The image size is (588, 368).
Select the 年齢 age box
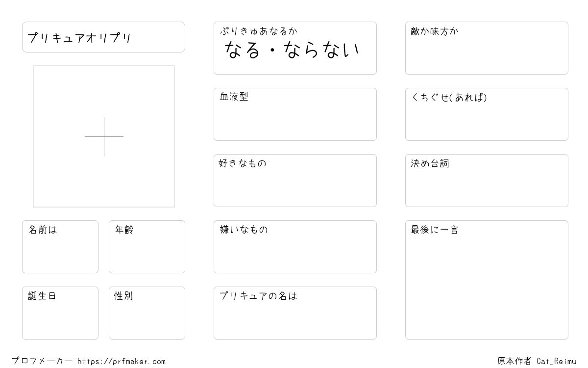147,247
